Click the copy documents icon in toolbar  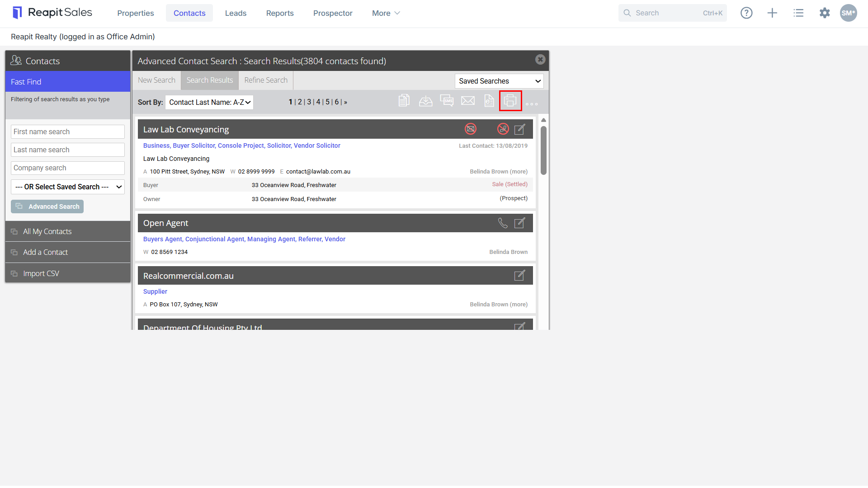pos(404,101)
